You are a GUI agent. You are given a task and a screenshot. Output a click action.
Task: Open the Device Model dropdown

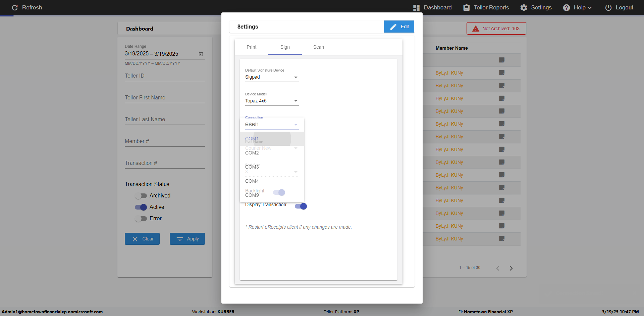click(x=272, y=101)
